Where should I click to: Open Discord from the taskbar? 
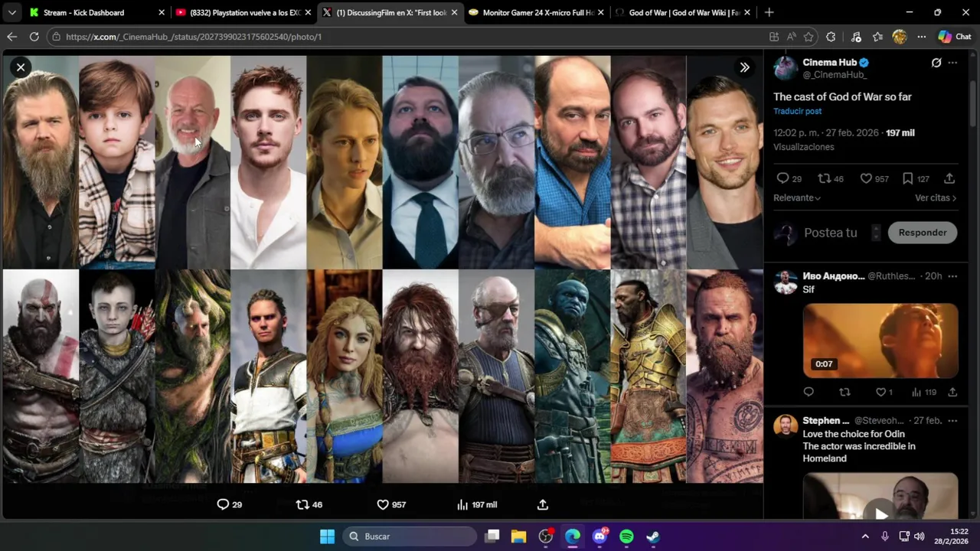coord(599,536)
